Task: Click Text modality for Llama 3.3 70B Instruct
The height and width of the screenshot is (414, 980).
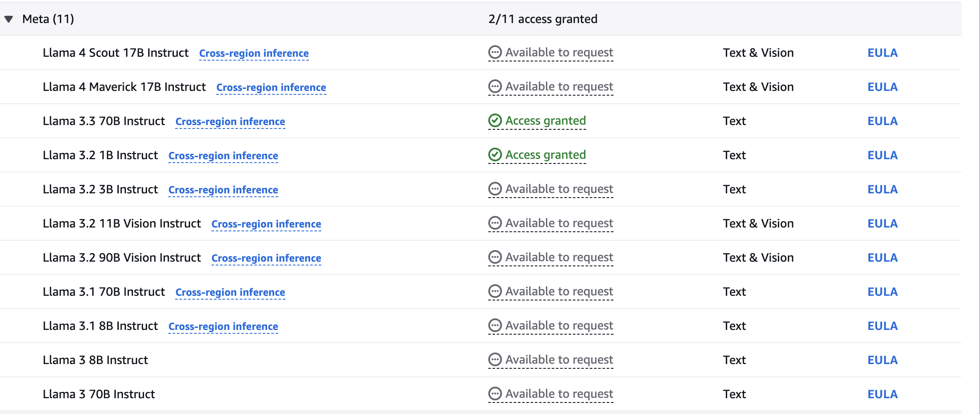Action: click(x=734, y=121)
